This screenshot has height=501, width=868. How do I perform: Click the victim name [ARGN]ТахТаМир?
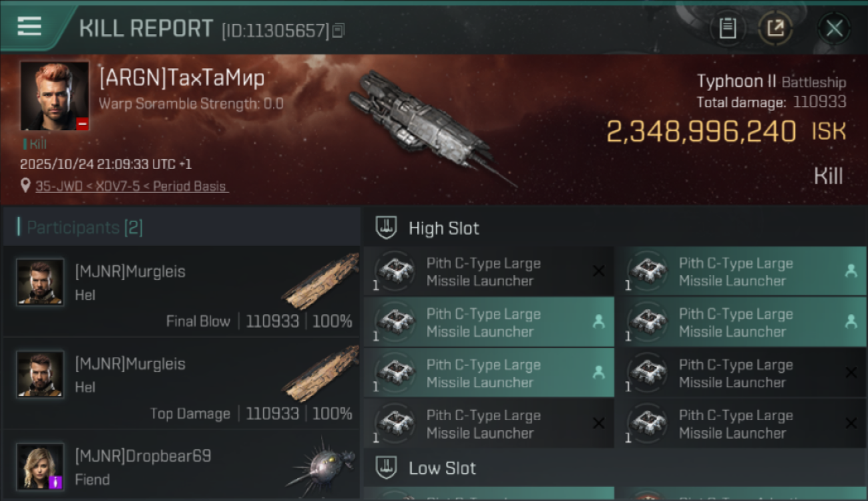182,78
